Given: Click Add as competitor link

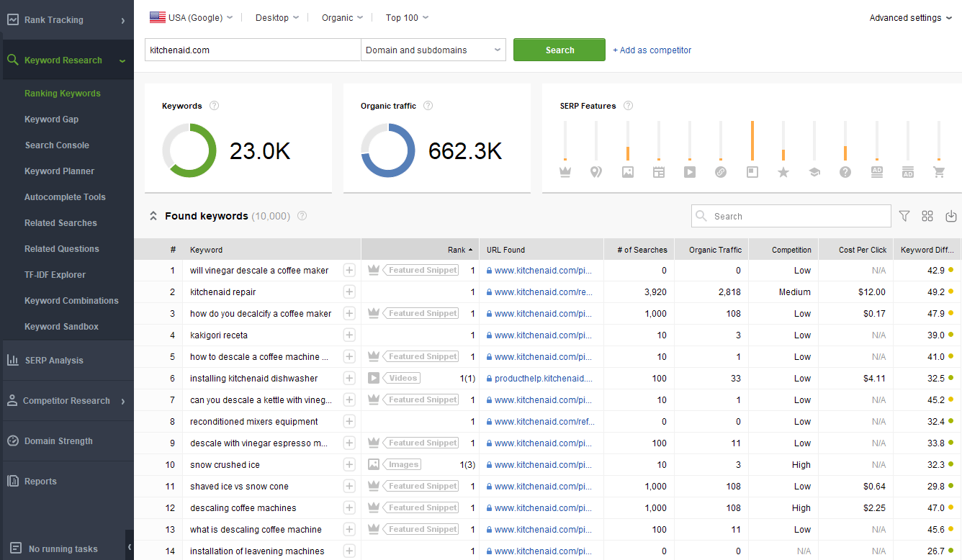Looking at the screenshot, I should pyautogui.click(x=652, y=50).
